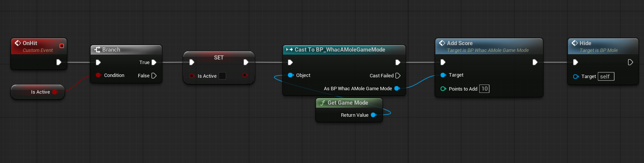
Task: Click the SET node execution output pin
Action: [x=246, y=62]
